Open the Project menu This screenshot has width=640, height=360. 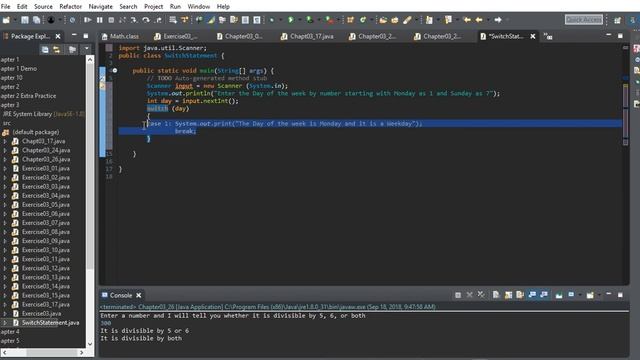pos(153,7)
